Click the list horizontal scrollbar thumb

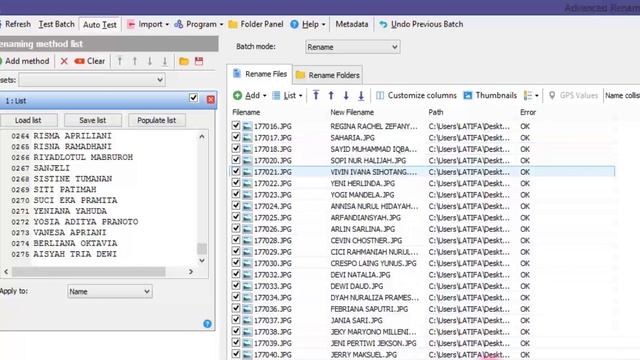[89, 271]
